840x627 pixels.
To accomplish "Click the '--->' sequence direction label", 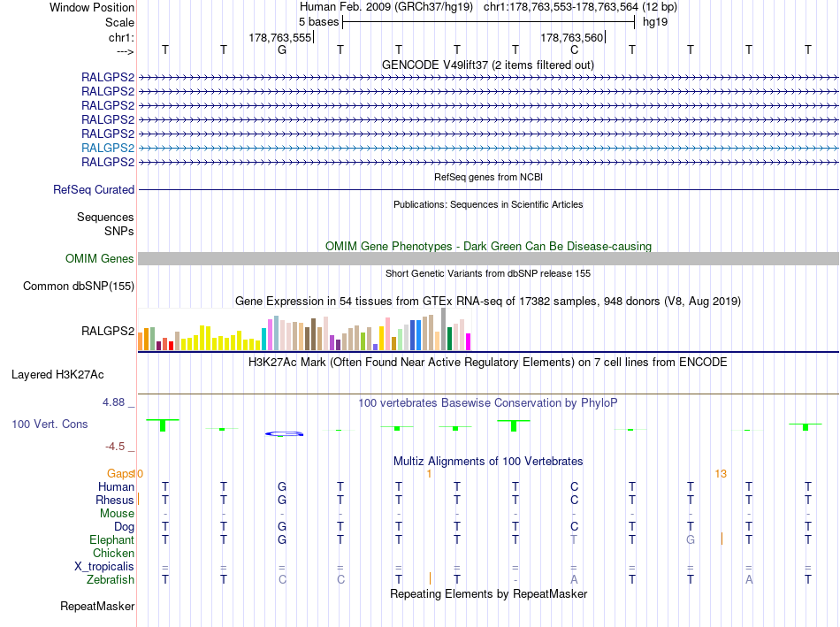I will pyautogui.click(x=125, y=51).
